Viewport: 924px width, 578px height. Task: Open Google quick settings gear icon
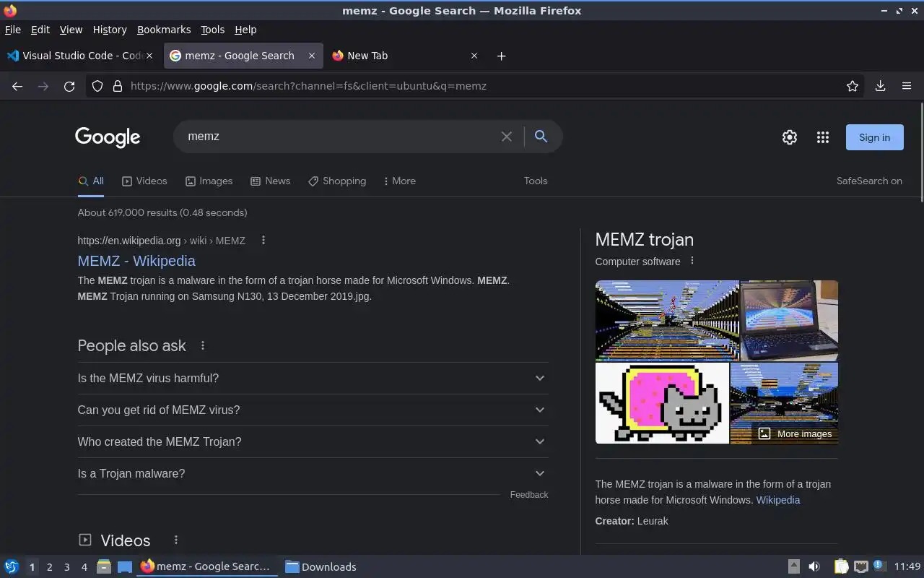pyautogui.click(x=790, y=137)
